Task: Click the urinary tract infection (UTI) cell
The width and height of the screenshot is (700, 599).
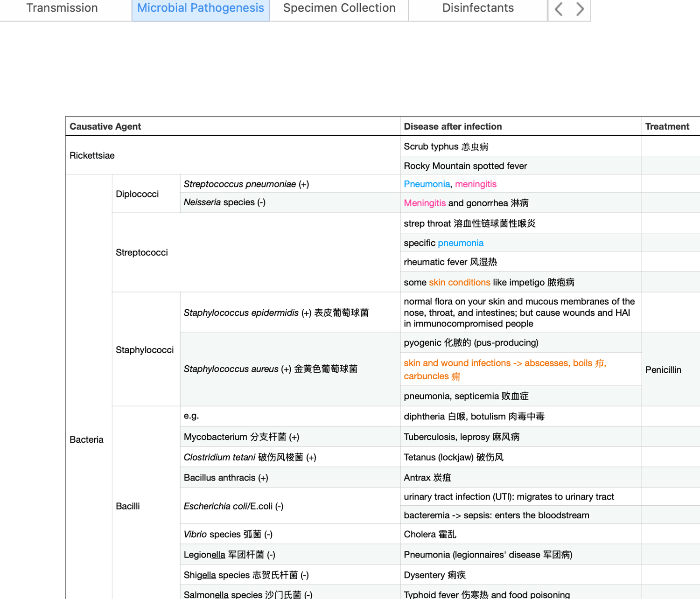Action: [x=521, y=497]
